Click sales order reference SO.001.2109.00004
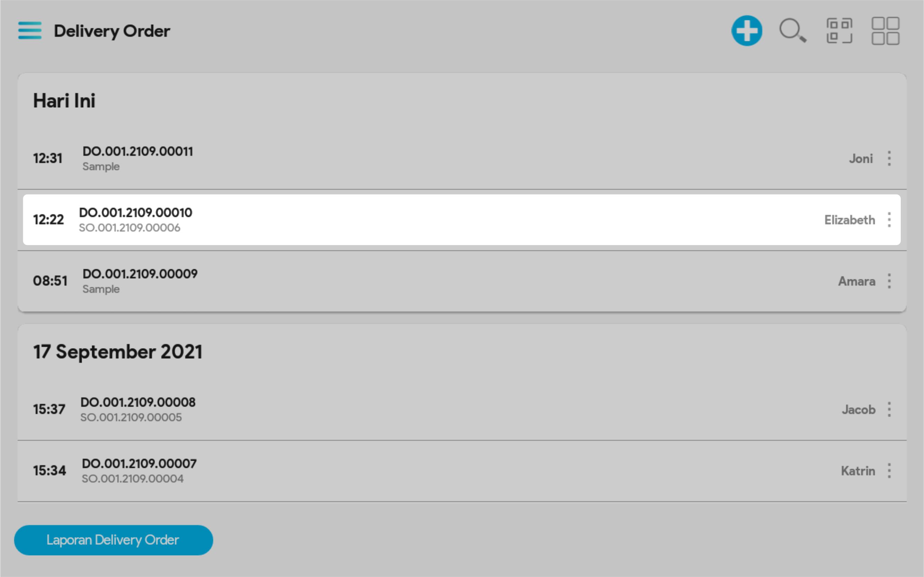924x577 pixels. pyautogui.click(x=133, y=479)
